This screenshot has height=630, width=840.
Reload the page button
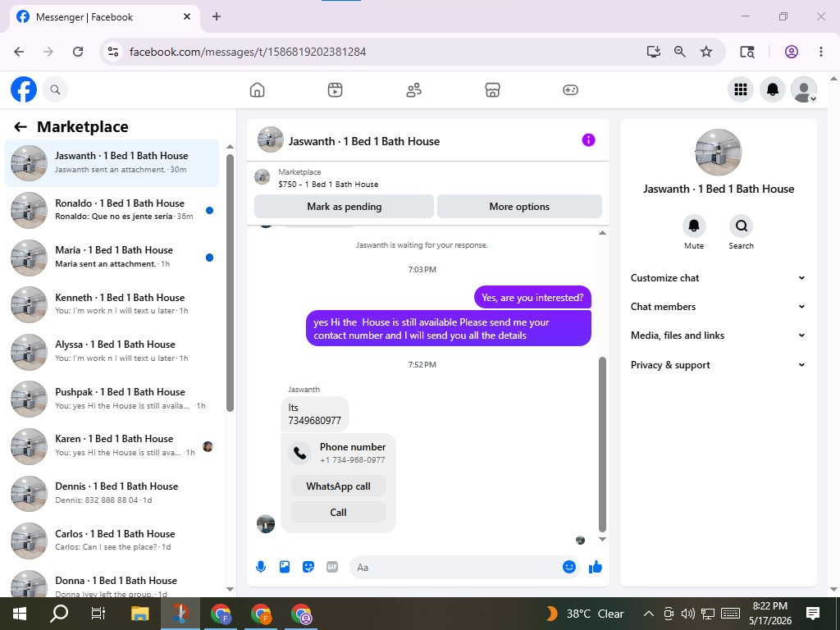pos(78,52)
